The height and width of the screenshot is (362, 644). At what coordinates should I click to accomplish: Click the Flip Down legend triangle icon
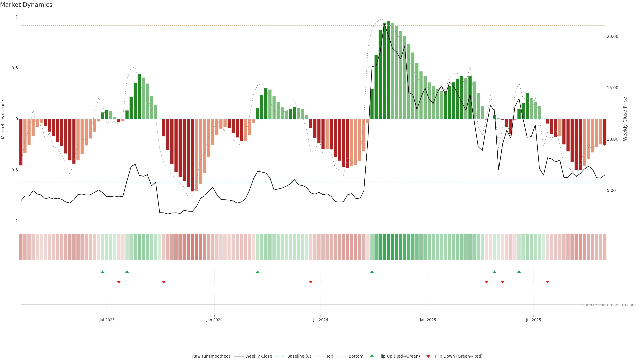428,356
